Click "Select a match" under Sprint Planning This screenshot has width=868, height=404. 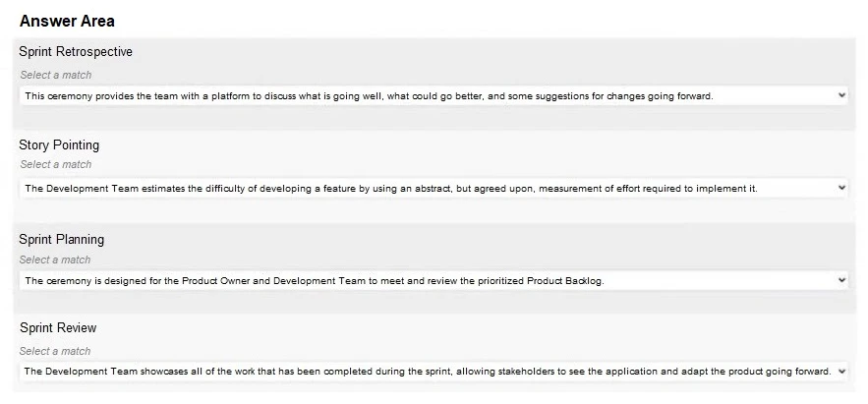pos(56,260)
